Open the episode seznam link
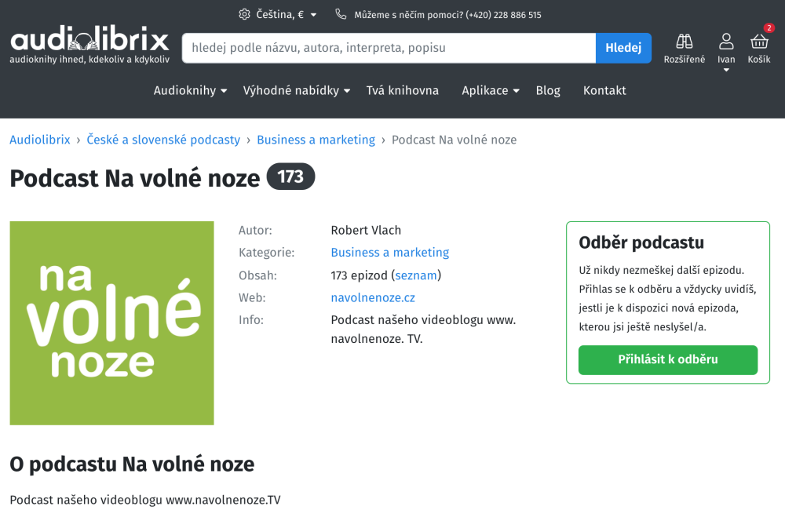The image size is (785, 532). point(416,275)
